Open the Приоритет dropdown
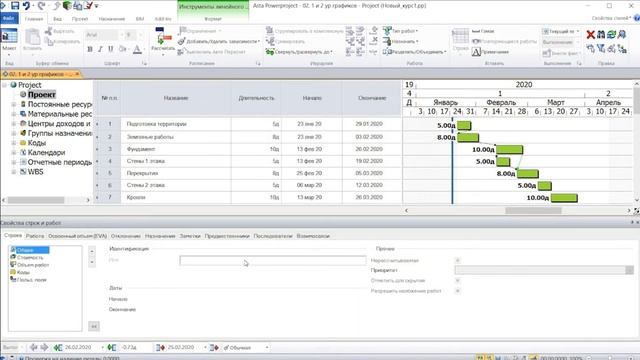Screen dimensions: 640x360 629,270
